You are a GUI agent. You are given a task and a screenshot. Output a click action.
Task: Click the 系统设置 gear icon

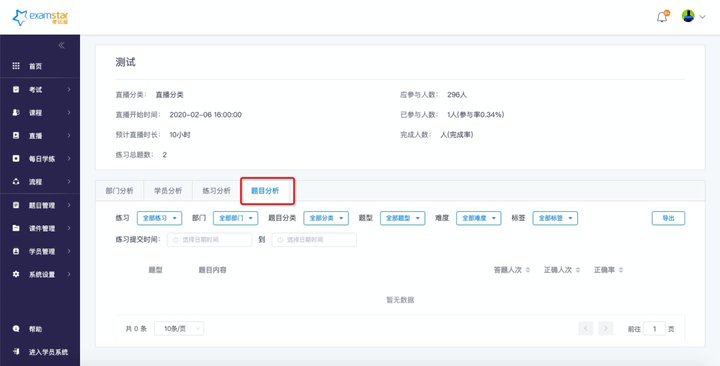click(x=16, y=274)
